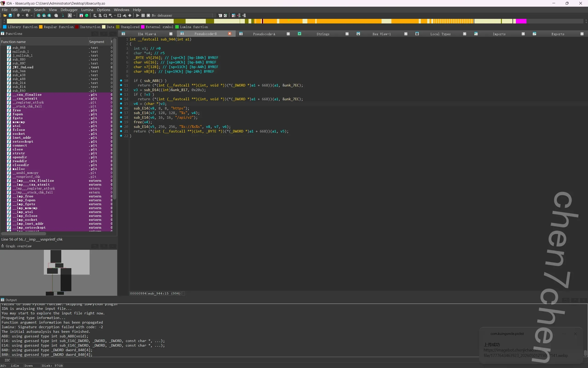Click the Graph overview thumbnail

click(59, 273)
